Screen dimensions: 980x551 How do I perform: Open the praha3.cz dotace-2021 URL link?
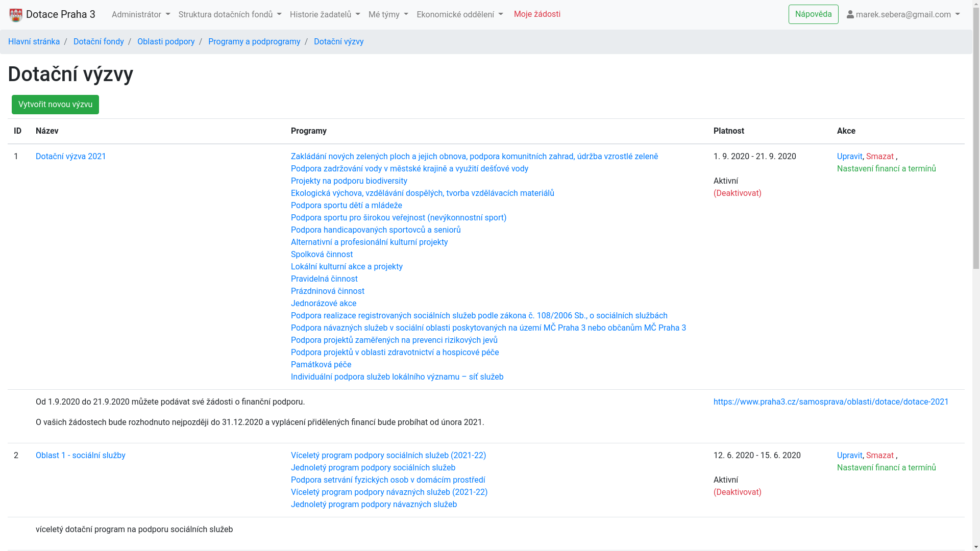pyautogui.click(x=830, y=402)
